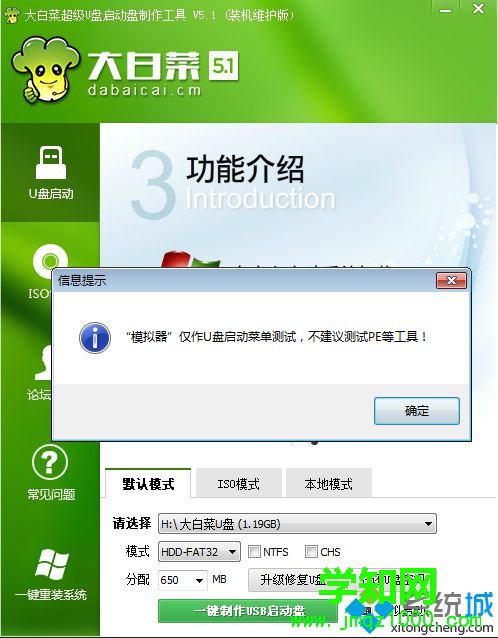
Task: Click the 一键制作USB启动盘 green button
Action: click(x=248, y=611)
